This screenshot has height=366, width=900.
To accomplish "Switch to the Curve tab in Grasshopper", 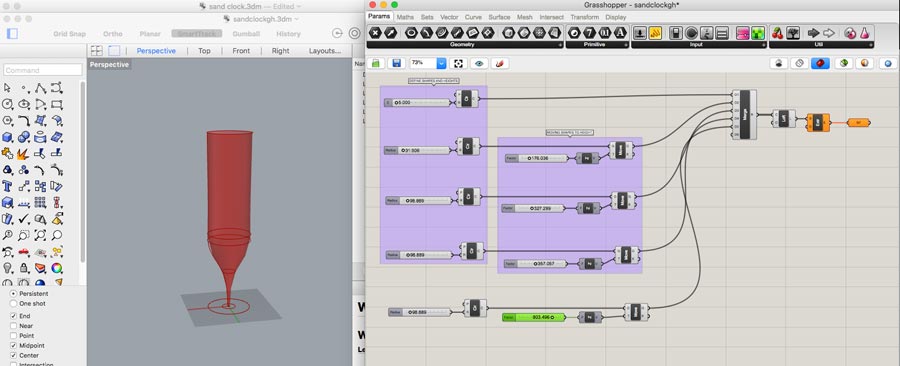I will pyautogui.click(x=474, y=17).
